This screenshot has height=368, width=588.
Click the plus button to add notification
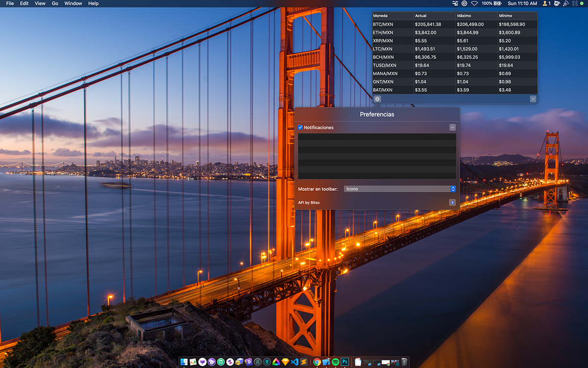click(452, 128)
